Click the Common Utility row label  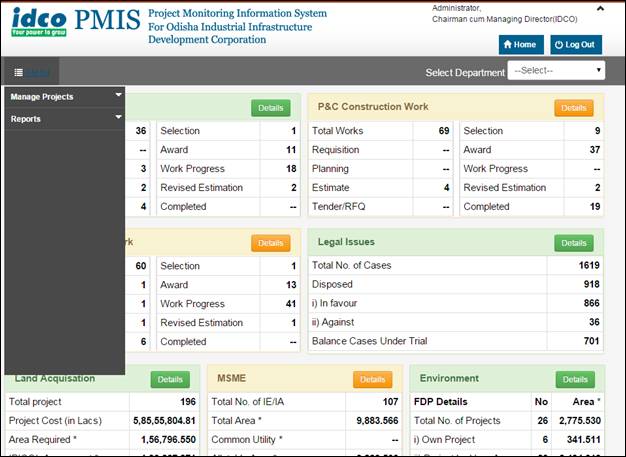(x=247, y=440)
